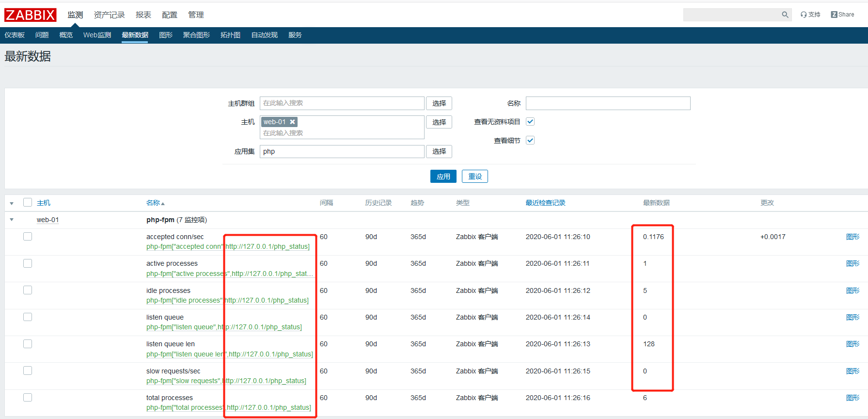Screen dimensions: 868x419
Task: Focus the 主机 search field
Action: (342, 133)
